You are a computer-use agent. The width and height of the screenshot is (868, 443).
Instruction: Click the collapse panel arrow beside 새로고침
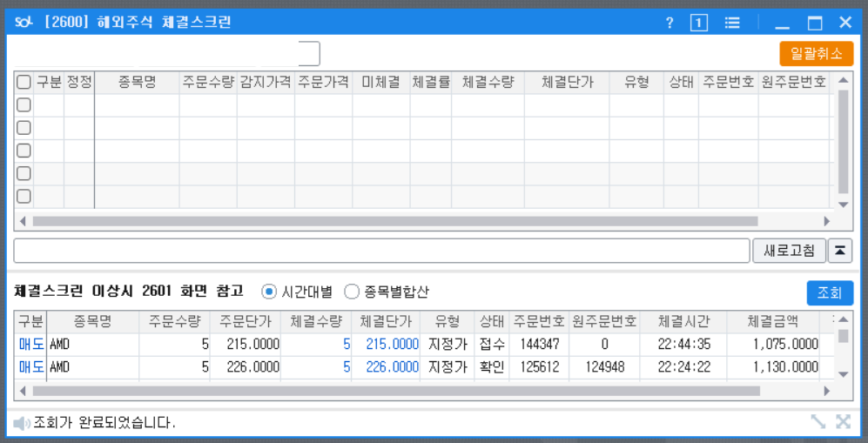[840, 251]
